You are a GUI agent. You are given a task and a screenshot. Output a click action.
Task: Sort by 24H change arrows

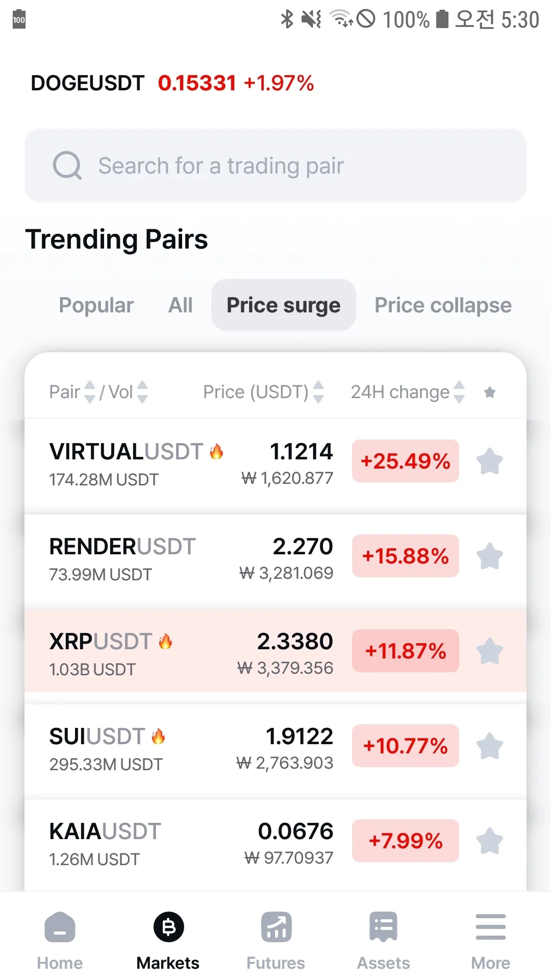point(459,392)
